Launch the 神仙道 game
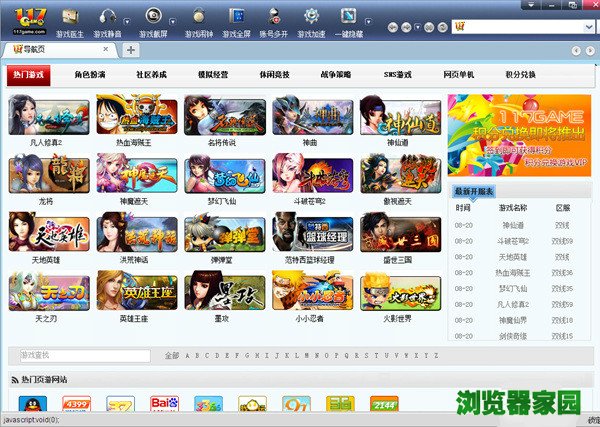The width and height of the screenshot is (600, 427). [x=401, y=115]
